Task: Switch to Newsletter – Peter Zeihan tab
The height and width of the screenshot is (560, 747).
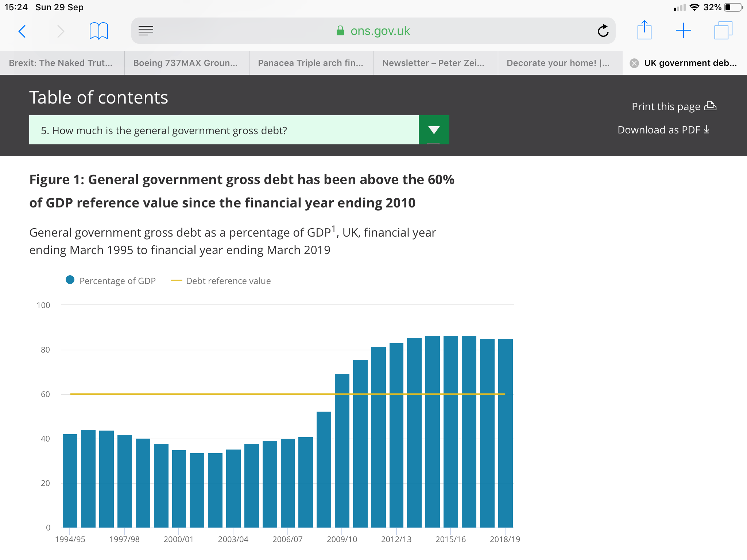Action: click(x=433, y=63)
